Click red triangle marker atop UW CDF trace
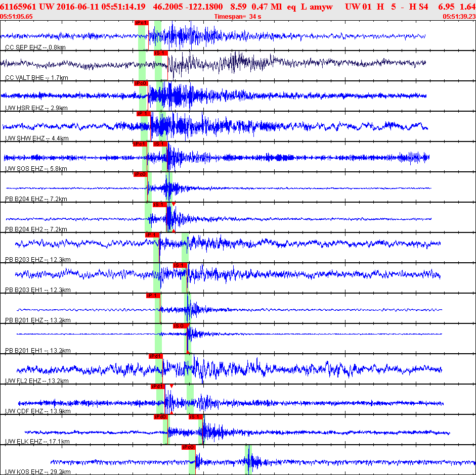Viewport: 476px width, 475px height. coord(171,387)
